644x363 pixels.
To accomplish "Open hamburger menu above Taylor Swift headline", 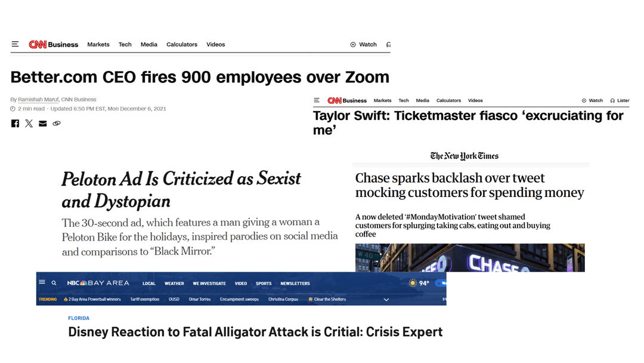I will click(317, 100).
